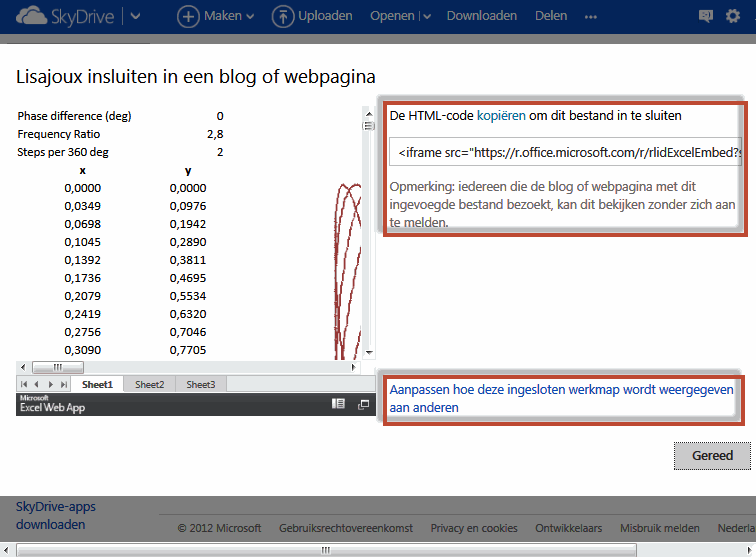
Task: Click the workbook data view icon
Action: pos(338,404)
